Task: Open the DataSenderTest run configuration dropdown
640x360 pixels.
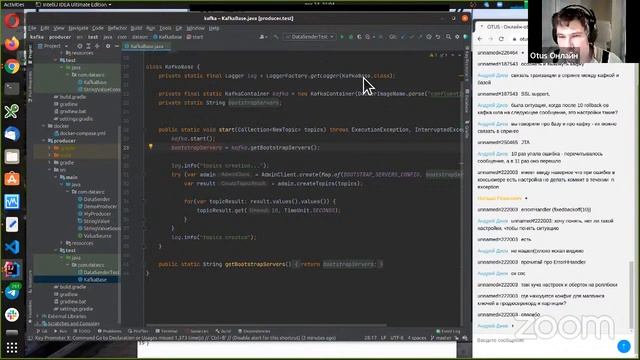Action: coord(310,37)
